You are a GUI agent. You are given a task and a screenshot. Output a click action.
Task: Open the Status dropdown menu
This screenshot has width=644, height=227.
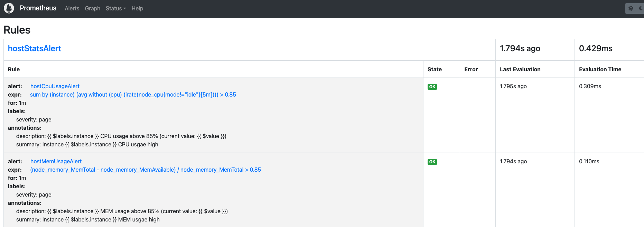click(115, 8)
